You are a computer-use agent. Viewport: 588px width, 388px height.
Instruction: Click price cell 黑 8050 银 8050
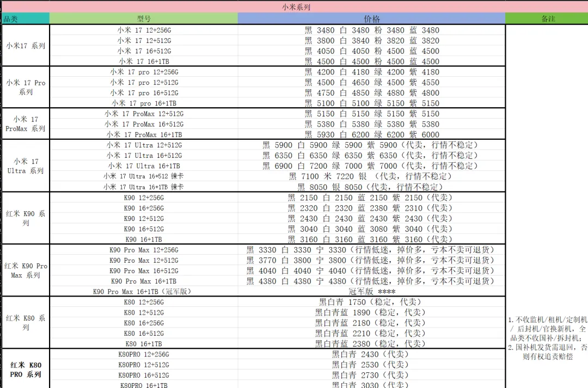coord(371,187)
